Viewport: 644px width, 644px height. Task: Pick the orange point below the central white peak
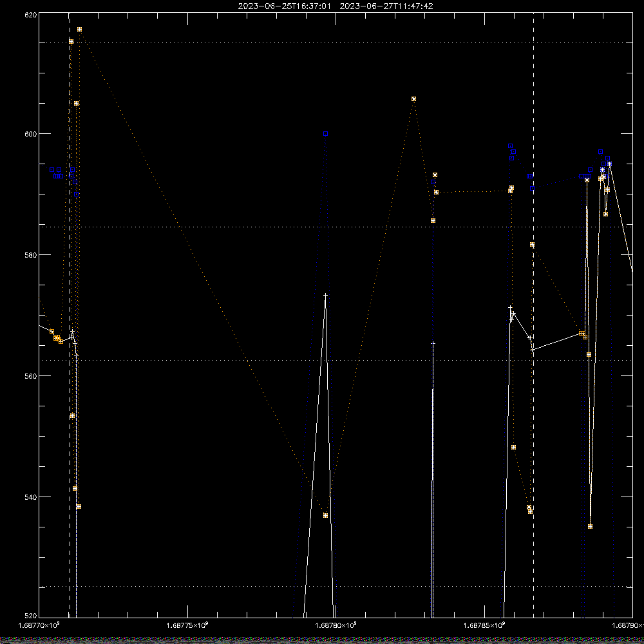point(326,515)
